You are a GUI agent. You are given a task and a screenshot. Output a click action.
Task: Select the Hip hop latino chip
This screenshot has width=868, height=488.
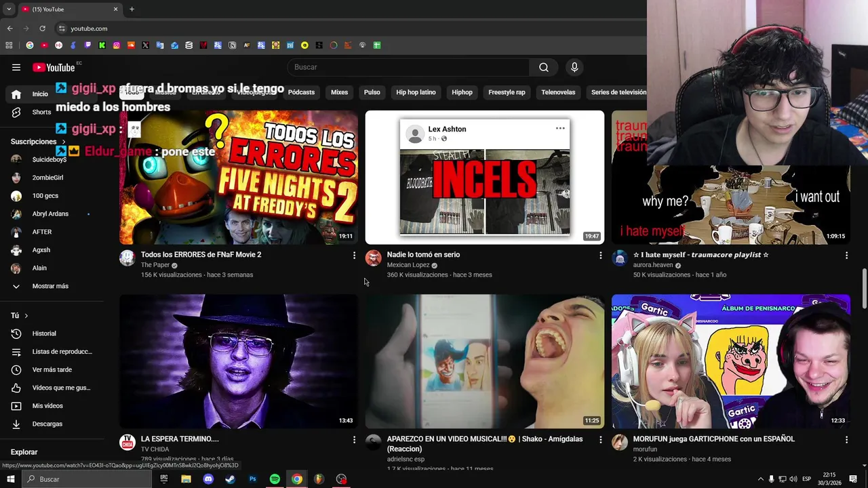click(416, 92)
